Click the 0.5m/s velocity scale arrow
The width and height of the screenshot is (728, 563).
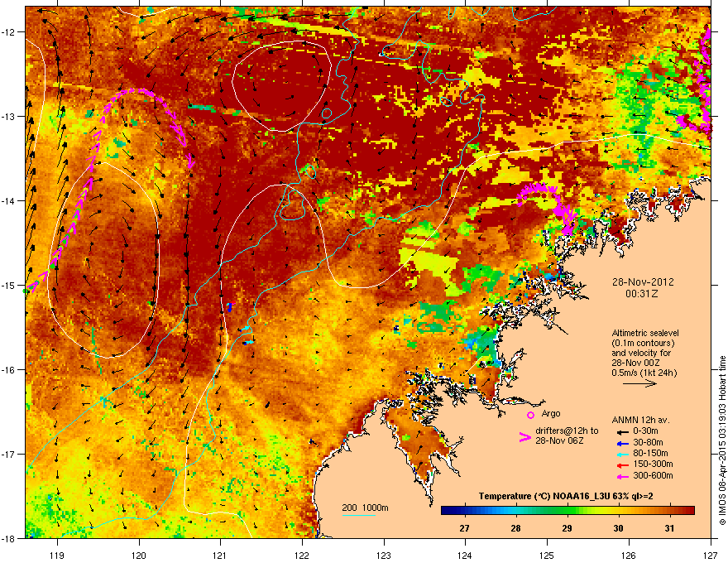(x=639, y=383)
